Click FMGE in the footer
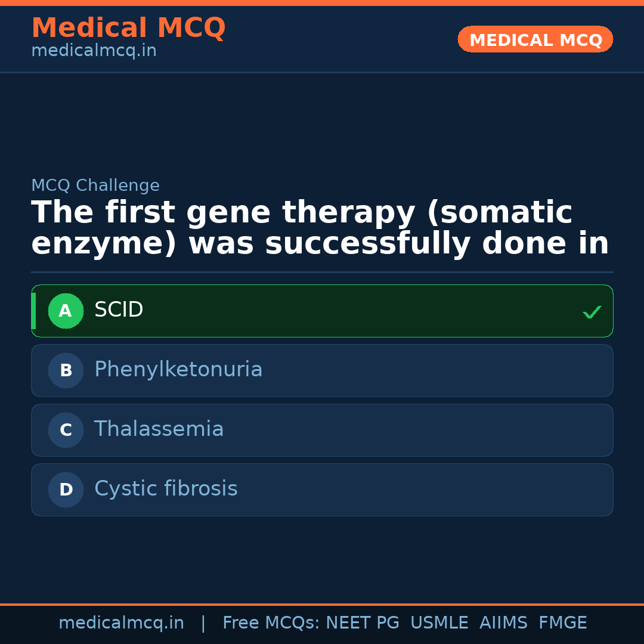Image resolution: width=644 pixels, height=644 pixels. click(x=563, y=623)
